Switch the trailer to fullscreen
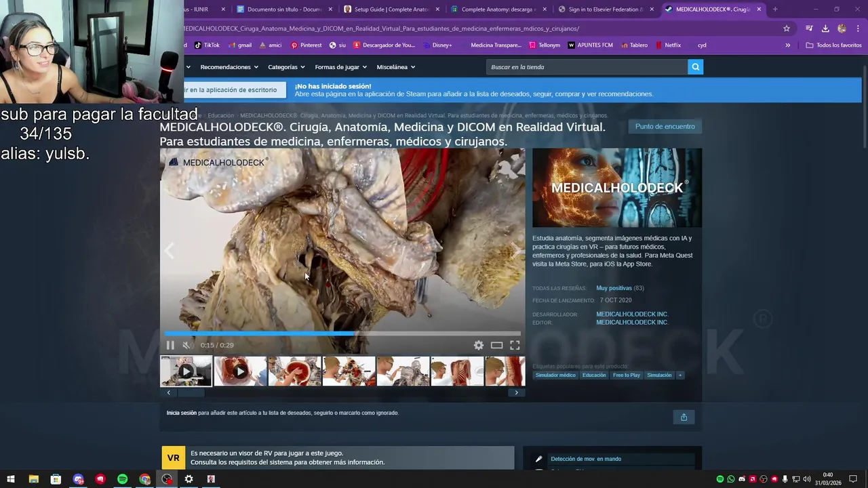868x488 pixels. pos(515,345)
